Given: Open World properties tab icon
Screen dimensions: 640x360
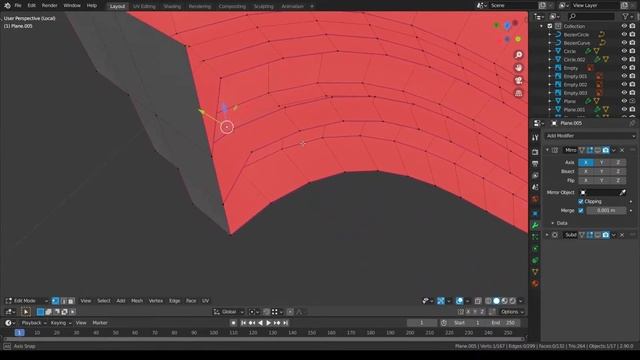Looking at the screenshot, I should point(535,199).
